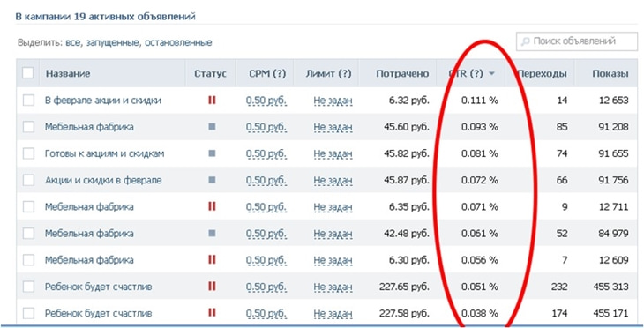
Task: Open 'Мебельная фабрика' with 0.071 % CTR
Action: pos(89,206)
